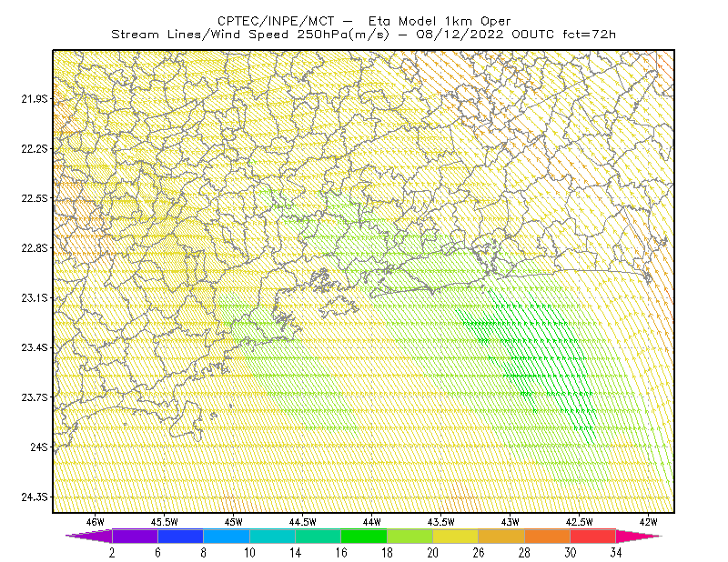Click the dark blue 6-8 swatch

click(180, 536)
